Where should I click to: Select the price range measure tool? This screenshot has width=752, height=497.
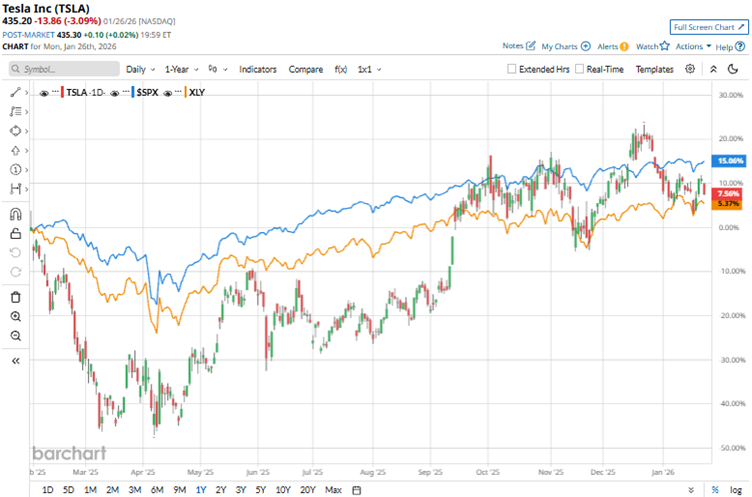(x=15, y=189)
